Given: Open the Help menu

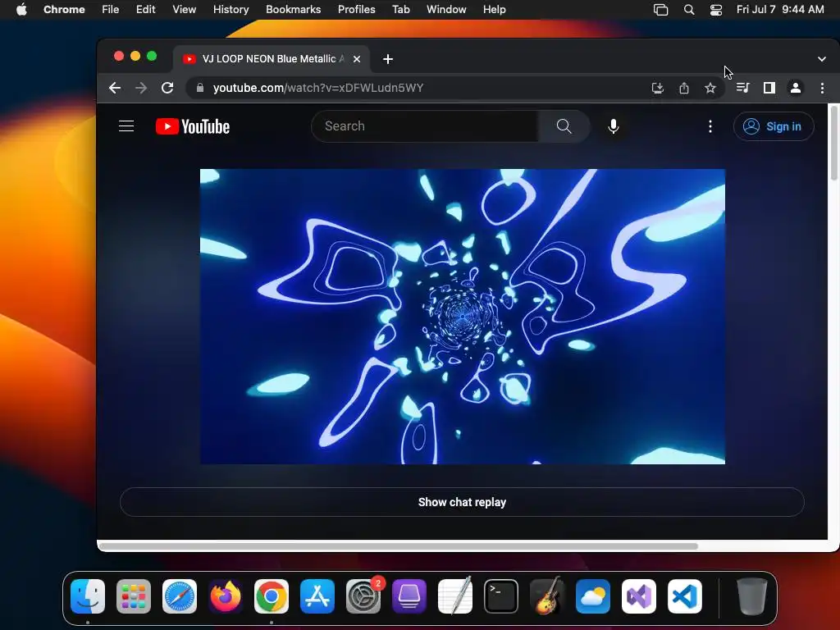Looking at the screenshot, I should click(x=494, y=10).
